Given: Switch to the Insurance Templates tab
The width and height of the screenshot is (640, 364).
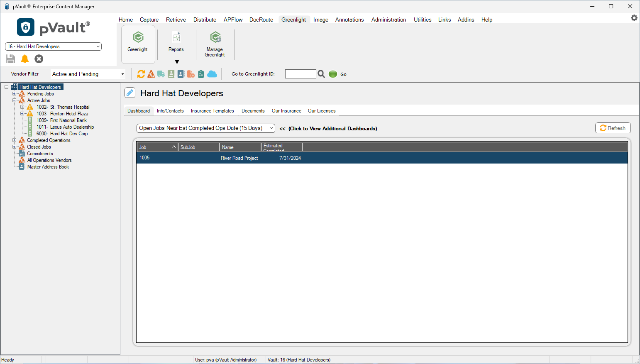Looking at the screenshot, I should click(x=212, y=111).
